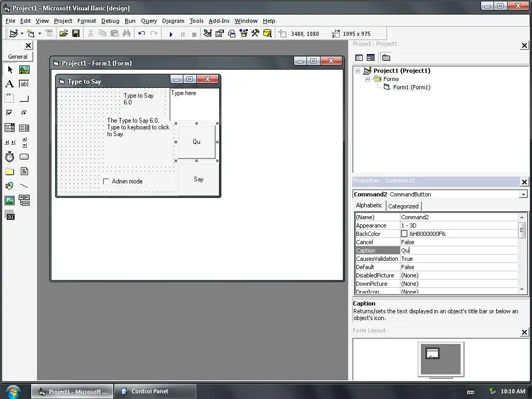The image size is (532, 399).
Task: Open the Debug menu
Action: [110, 21]
